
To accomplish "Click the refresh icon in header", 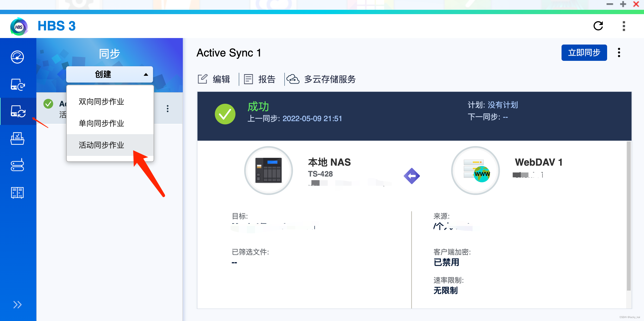I will 598,26.
